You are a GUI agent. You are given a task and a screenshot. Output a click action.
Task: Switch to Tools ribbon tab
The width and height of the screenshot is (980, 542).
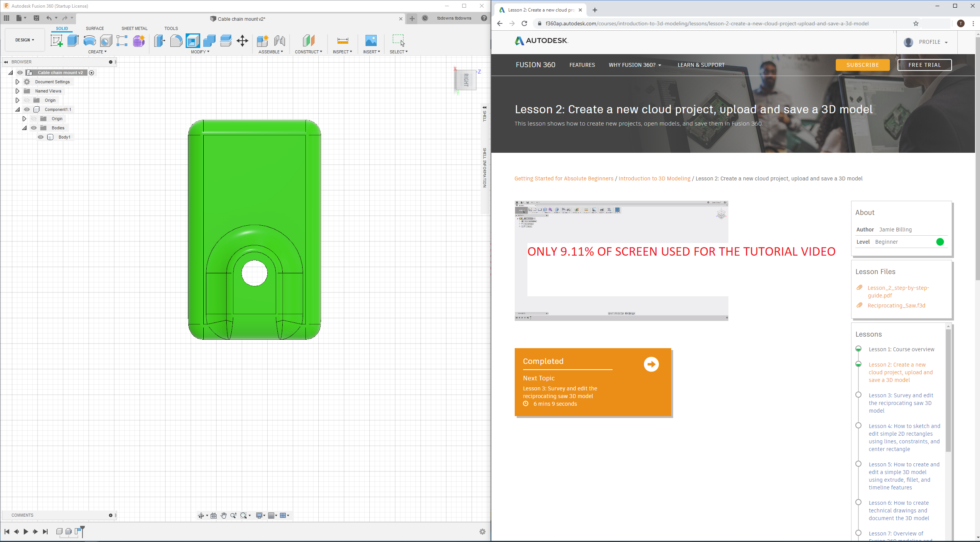[170, 28]
